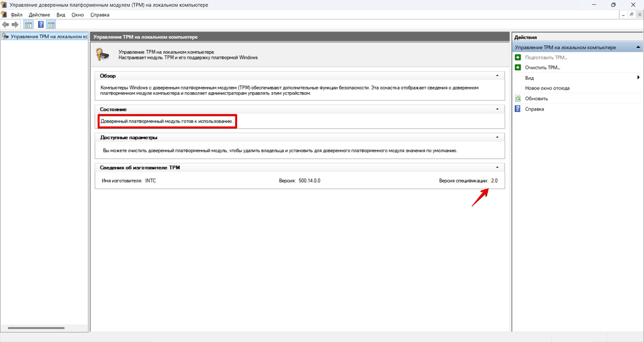Collapse the Actions pane group header arrow
The image size is (644, 342).
(x=638, y=47)
